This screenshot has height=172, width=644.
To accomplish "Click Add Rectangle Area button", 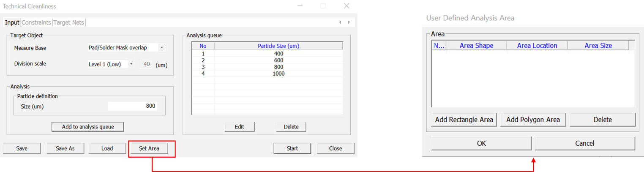I will 464,120.
